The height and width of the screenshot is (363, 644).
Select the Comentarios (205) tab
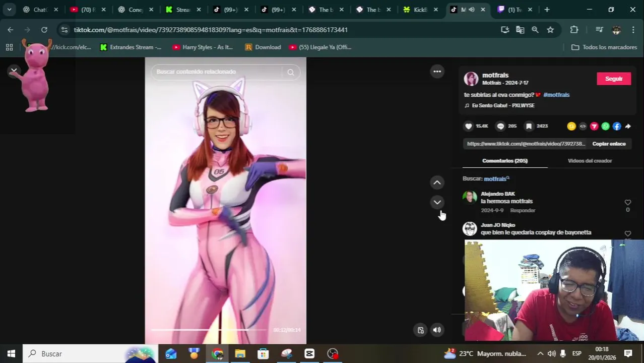pyautogui.click(x=505, y=161)
